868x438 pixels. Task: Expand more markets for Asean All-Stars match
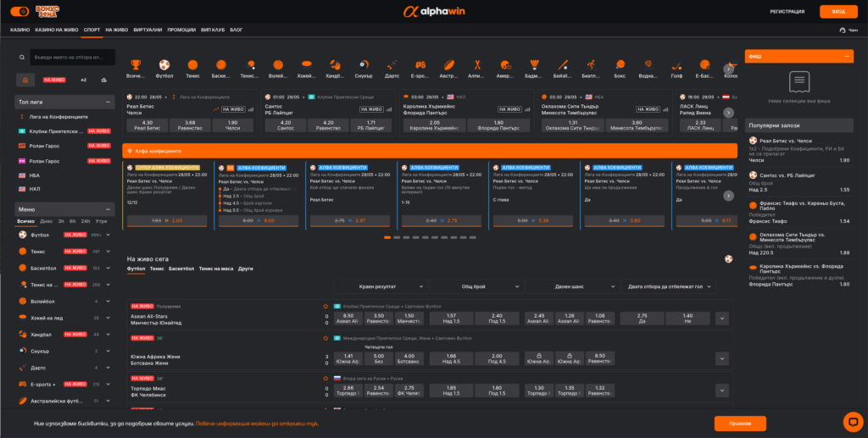[x=722, y=319]
